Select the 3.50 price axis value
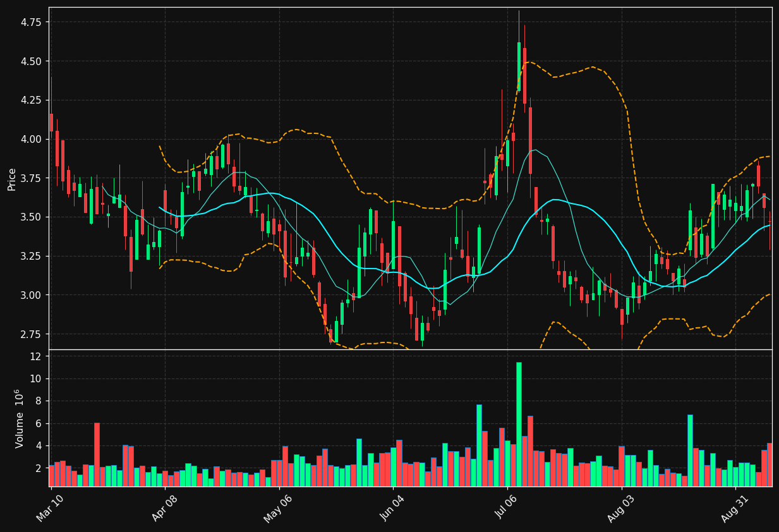 tap(32, 217)
